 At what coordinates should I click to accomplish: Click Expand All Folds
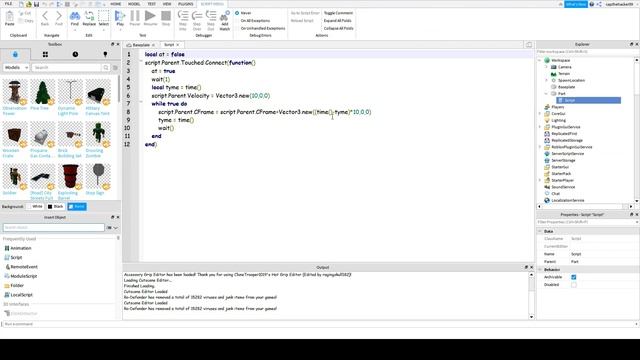[x=338, y=21]
